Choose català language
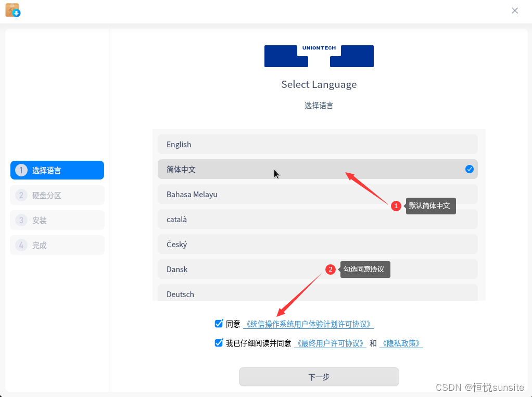The height and width of the screenshot is (397, 532). point(318,219)
